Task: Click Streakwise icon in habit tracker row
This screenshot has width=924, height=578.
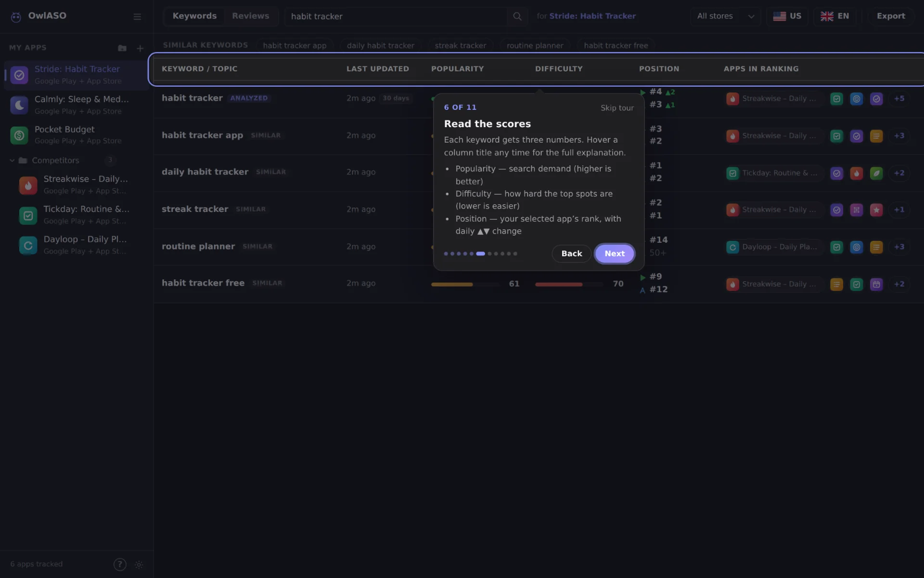Action: (x=732, y=99)
